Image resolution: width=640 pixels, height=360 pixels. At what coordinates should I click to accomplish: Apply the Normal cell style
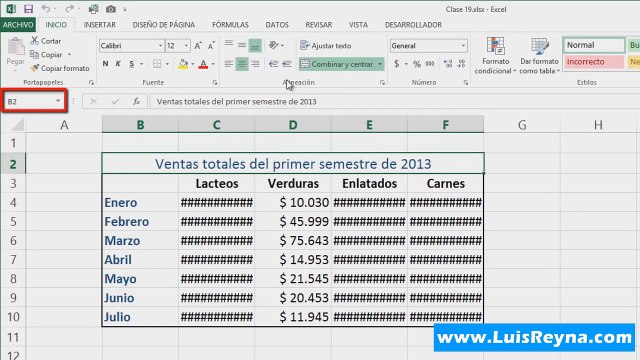594,45
